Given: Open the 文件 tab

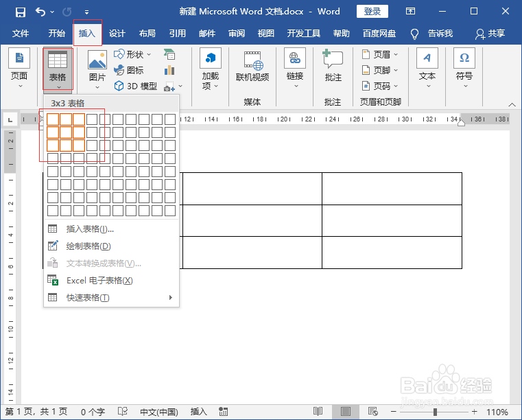Looking at the screenshot, I should (x=21, y=34).
